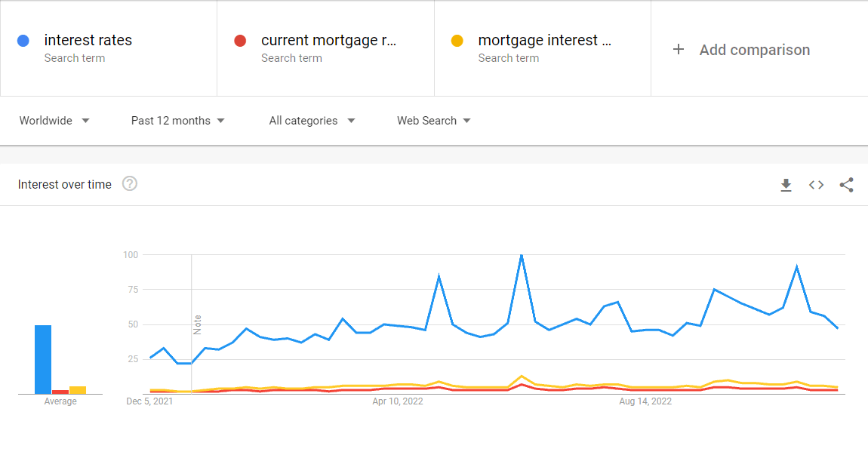868x458 pixels.
Task: Click the blue Average bar
Action: pos(43,360)
